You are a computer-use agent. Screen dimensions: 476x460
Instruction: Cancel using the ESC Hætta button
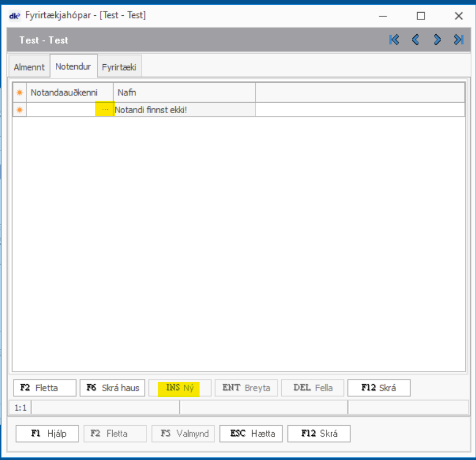(x=251, y=434)
